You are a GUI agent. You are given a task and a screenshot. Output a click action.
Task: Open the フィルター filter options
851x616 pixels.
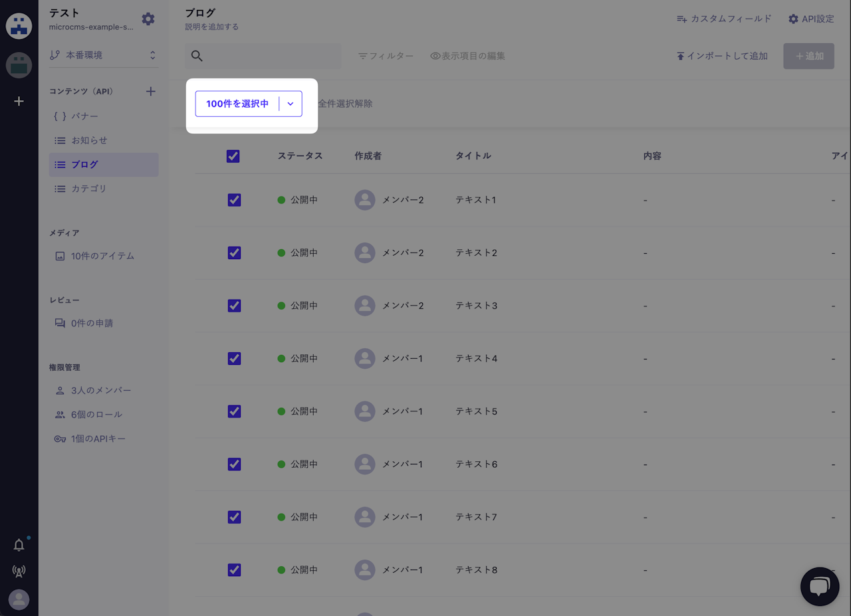coord(386,56)
